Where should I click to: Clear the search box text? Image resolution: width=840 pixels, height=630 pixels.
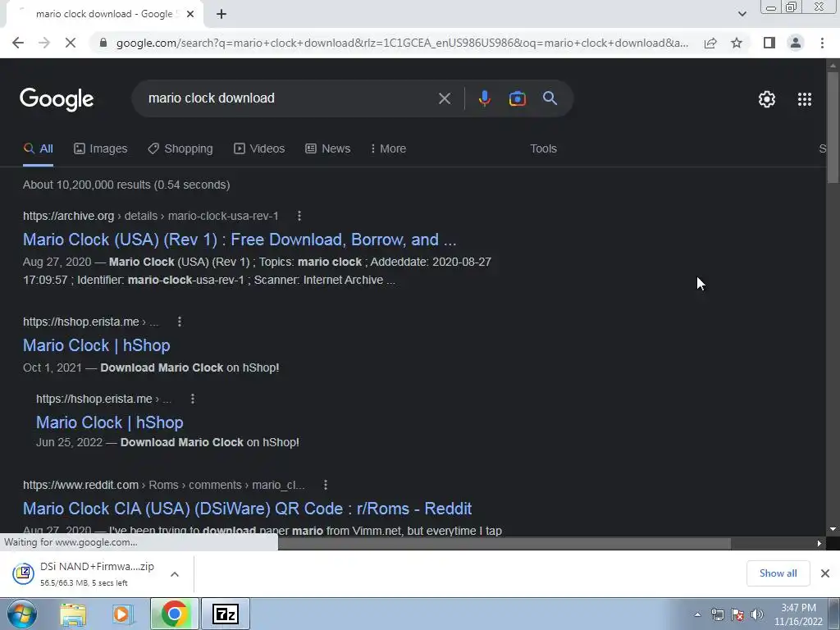(444, 98)
